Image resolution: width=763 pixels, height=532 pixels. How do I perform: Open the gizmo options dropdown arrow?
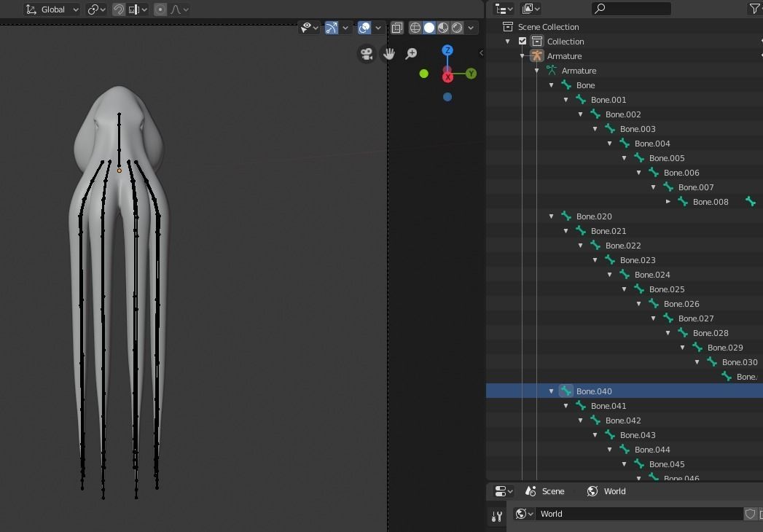345,28
